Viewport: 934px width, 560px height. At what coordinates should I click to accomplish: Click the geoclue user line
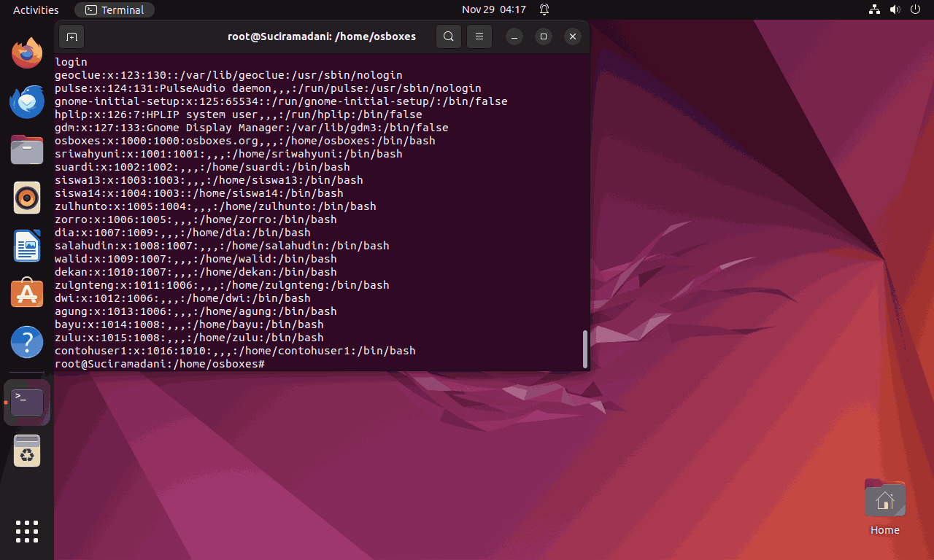point(228,75)
